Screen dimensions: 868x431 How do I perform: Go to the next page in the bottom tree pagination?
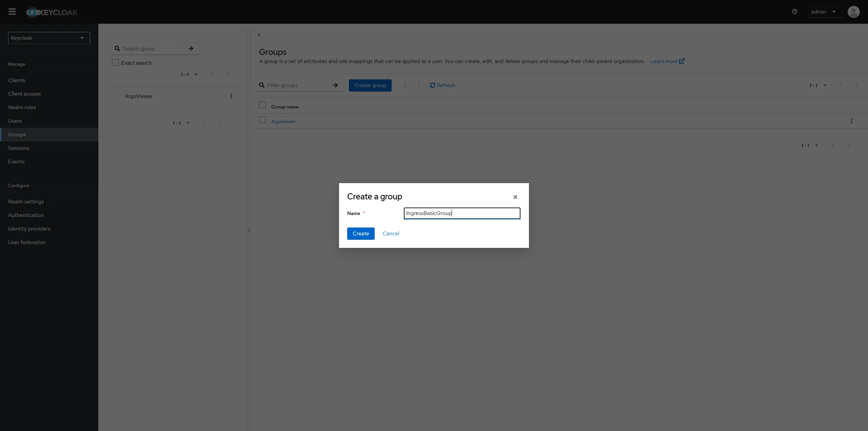click(220, 123)
